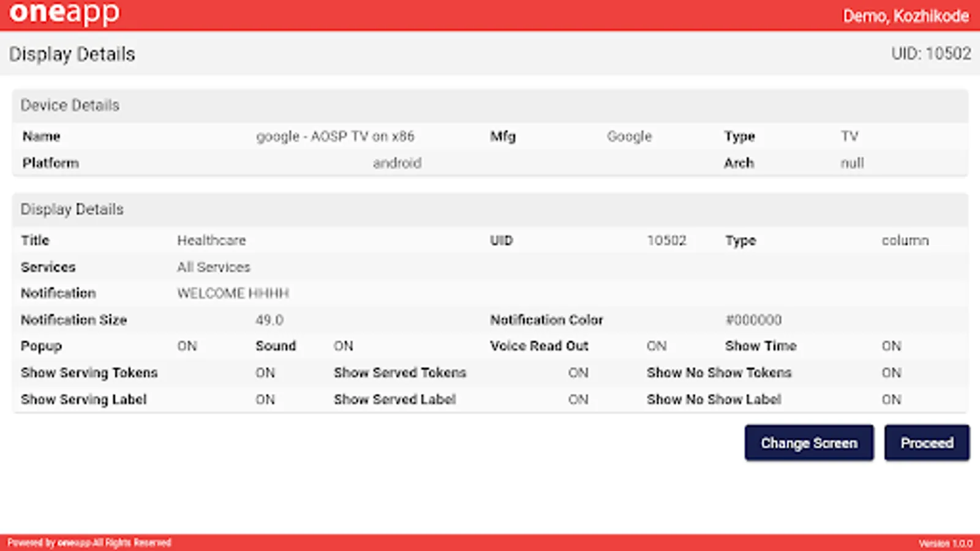Click the column display type value

point(905,241)
